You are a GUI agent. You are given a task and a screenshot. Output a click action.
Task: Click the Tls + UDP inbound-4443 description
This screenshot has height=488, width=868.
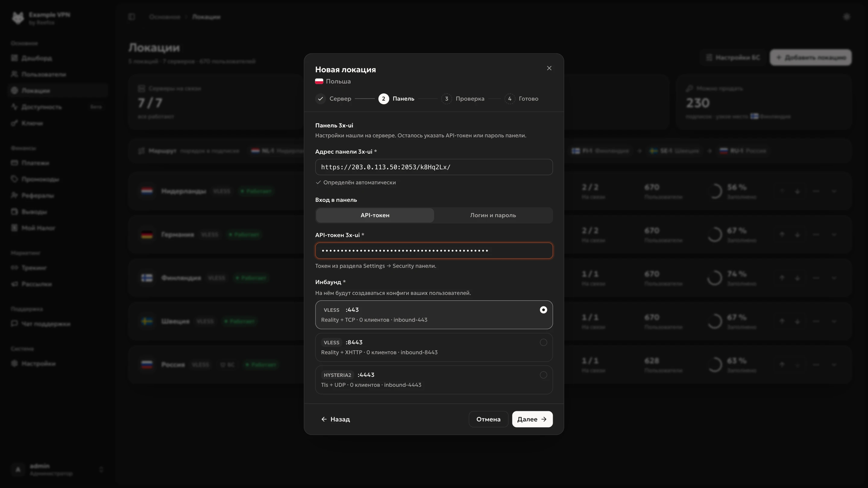(x=371, y=385)
